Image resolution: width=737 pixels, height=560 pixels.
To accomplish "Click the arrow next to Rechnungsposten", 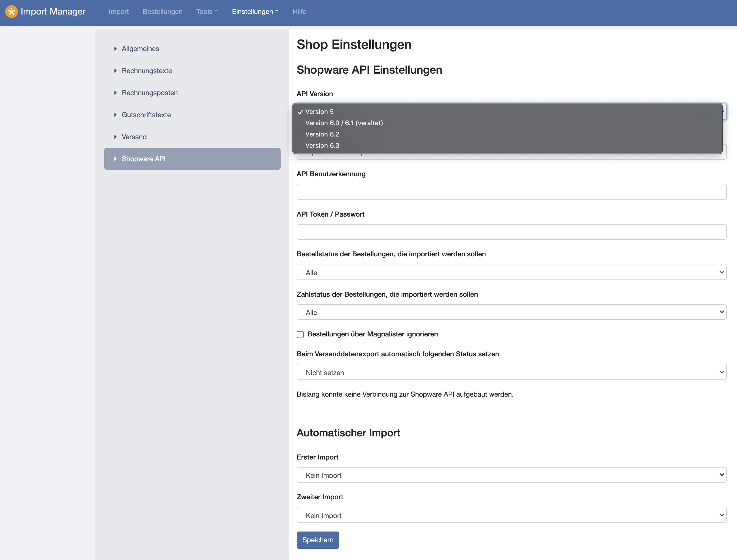I will (x=115, y=93).
